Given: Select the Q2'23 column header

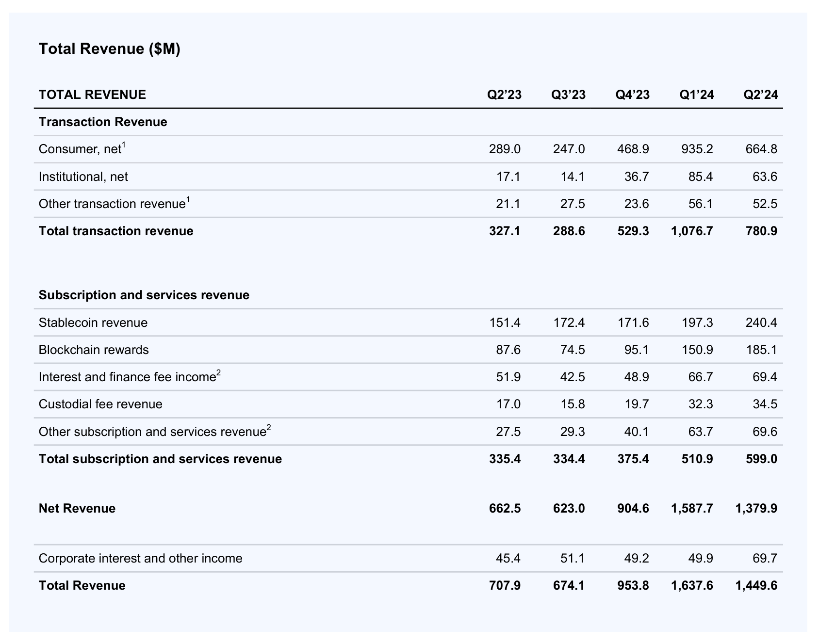Looking at the screenshot, I should pos(504,95).
